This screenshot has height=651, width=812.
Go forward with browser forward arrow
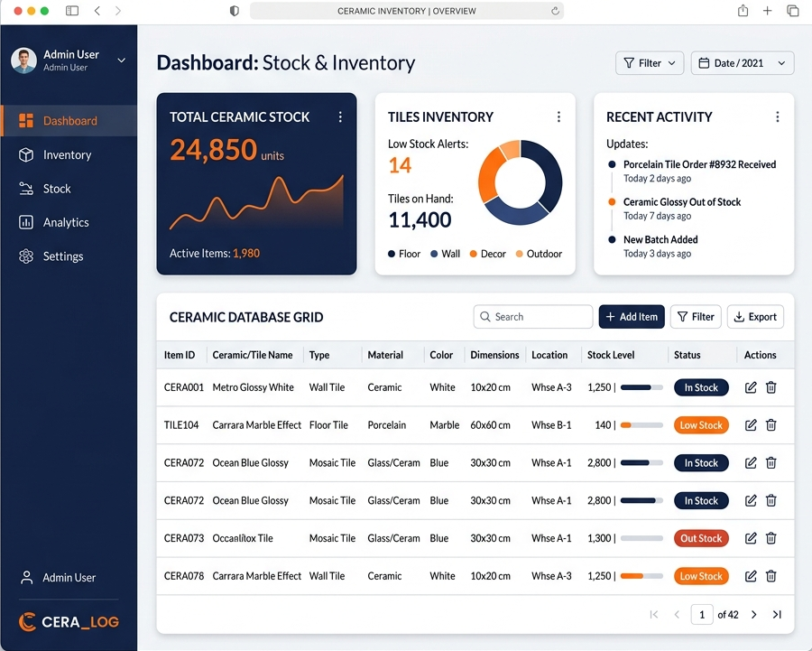[118, 10]
